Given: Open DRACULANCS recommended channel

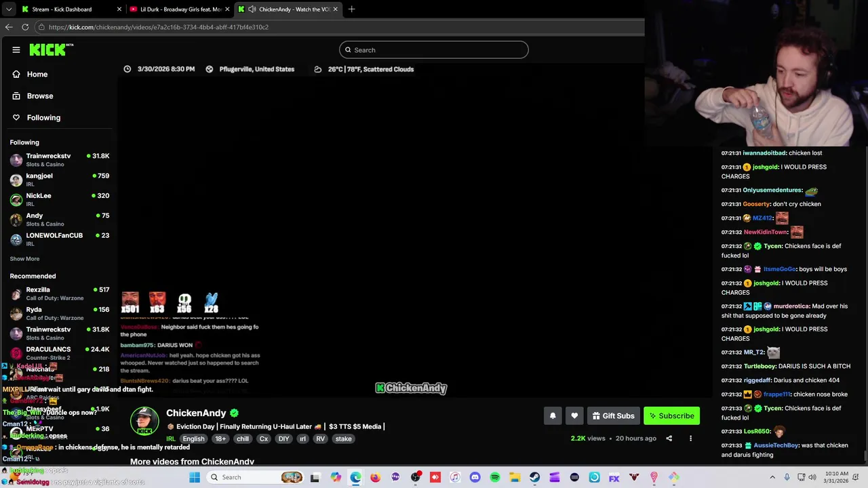Looking at the screenshot, I should click(60, 353).
